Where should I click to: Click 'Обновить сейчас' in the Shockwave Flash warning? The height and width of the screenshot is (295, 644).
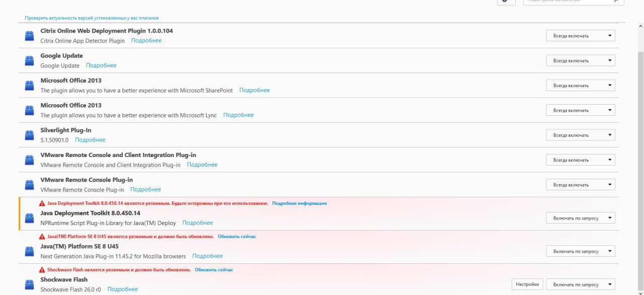(x=214, y=270)
